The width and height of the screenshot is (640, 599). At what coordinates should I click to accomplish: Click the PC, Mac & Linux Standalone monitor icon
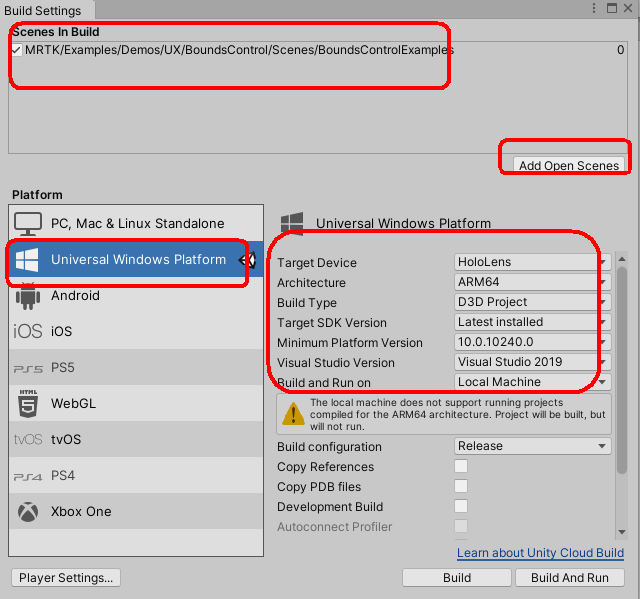[28, 224]
